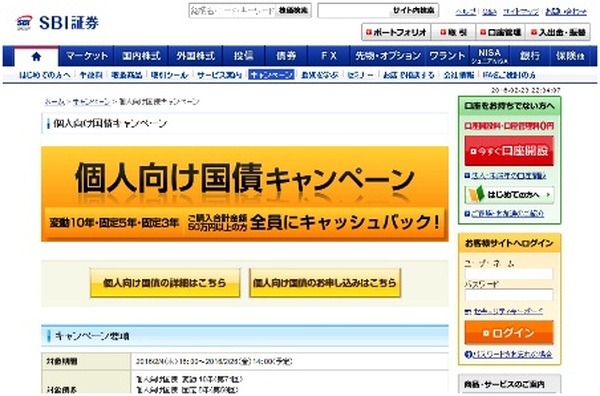Select サービス案内 in the sub navigation

tap(219, 75)
